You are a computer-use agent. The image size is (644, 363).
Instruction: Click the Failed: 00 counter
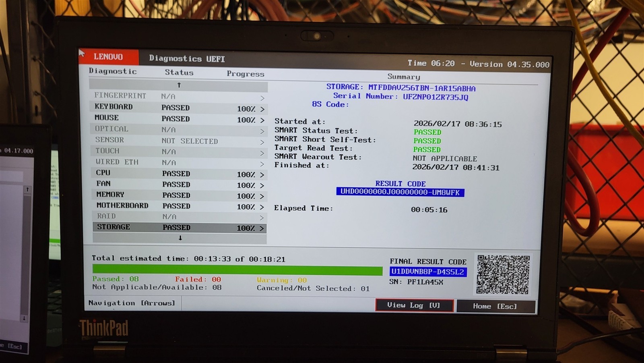click(x=198, y=279)
